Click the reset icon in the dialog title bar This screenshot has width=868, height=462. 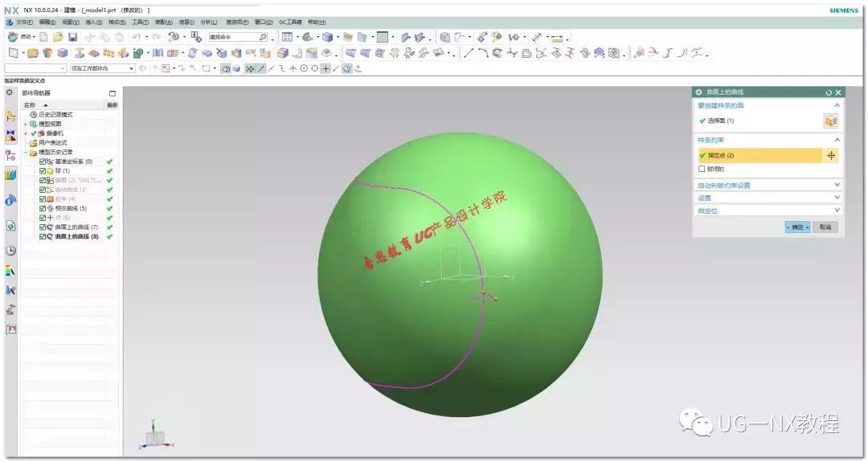click(829, 92)
